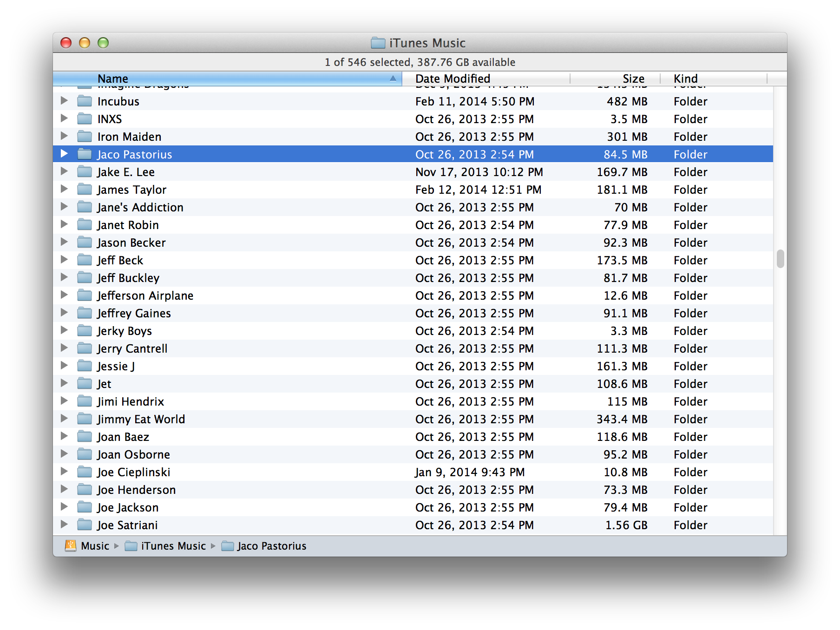This screenshot has height=630, width=840.
Task: Expand the Joan Baez disclosure triangle
Action: click(64, 436)
